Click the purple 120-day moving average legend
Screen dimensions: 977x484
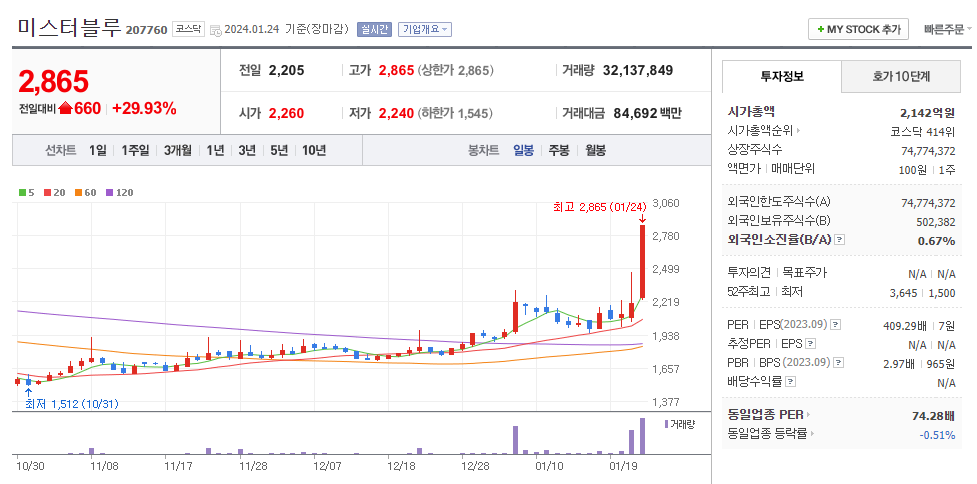120,192
